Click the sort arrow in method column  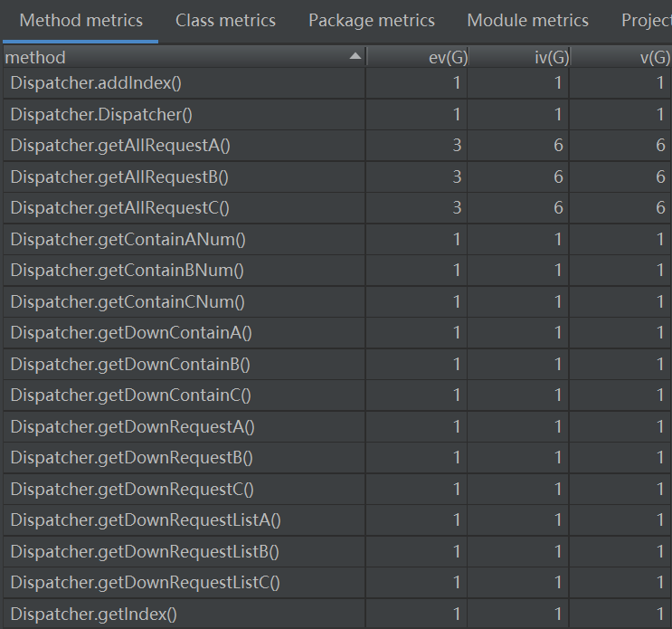coord(355,57)
